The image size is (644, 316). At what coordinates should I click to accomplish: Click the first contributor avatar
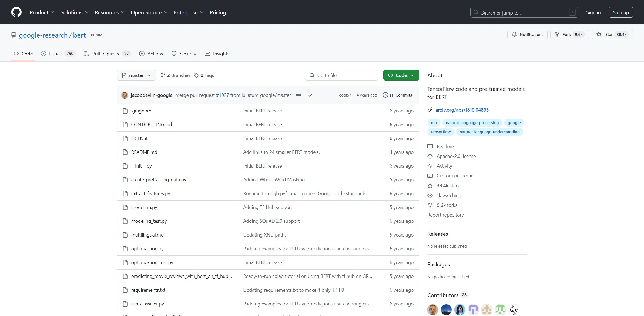coord(432,310)
